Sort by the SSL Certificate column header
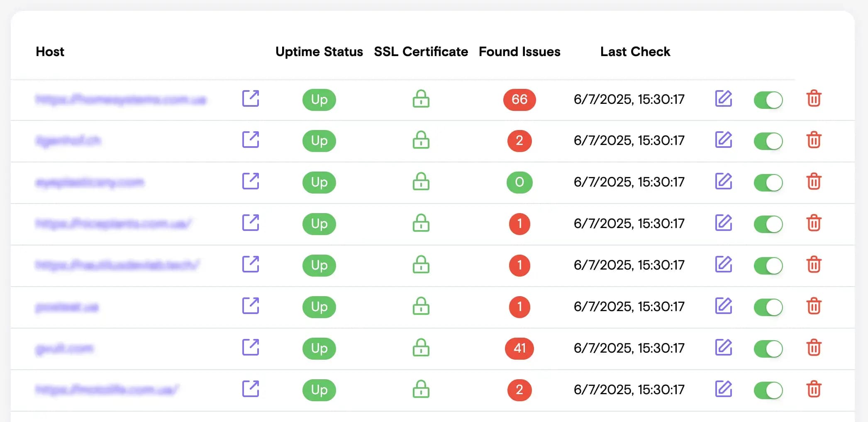 click(421, 52)
